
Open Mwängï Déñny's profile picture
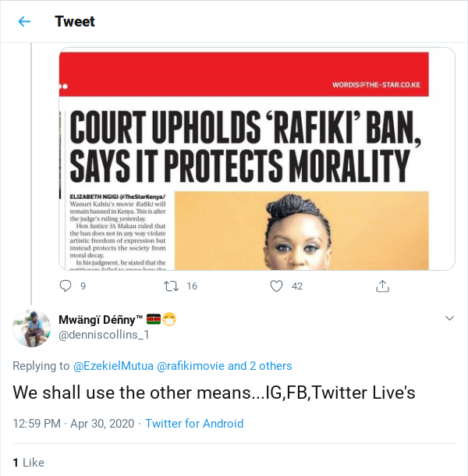(31, 329)
